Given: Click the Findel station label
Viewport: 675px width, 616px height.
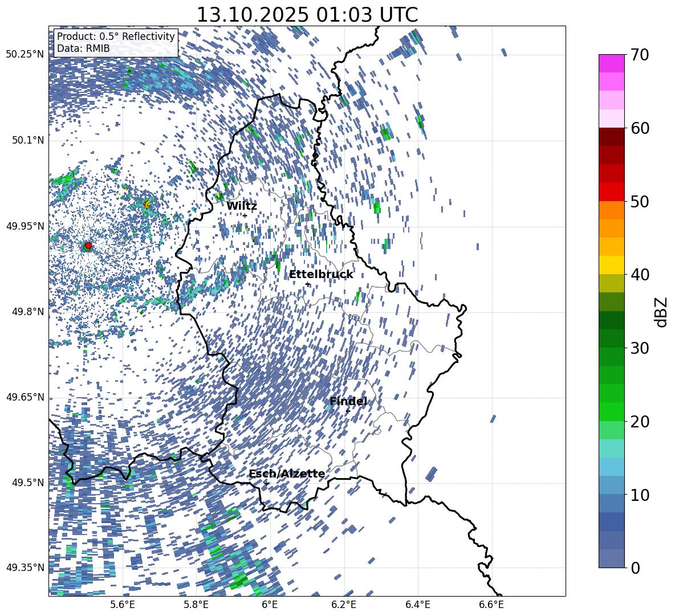Looking at the screenshot, I should point(348,401).
